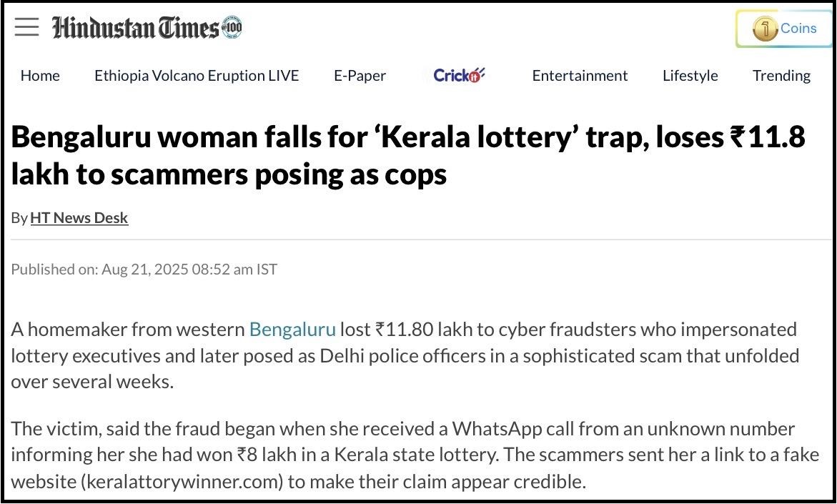Open the Lifestyle section

click(690, 76)
